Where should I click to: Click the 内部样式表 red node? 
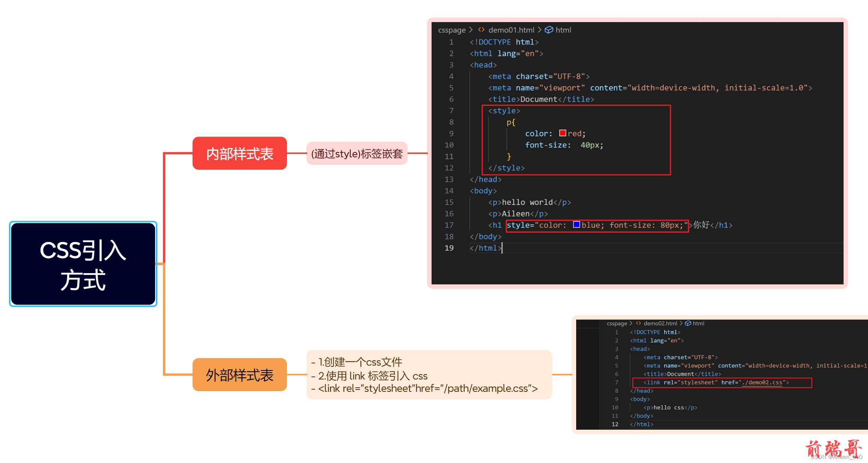pyautogui.click(x=240, y=153)
